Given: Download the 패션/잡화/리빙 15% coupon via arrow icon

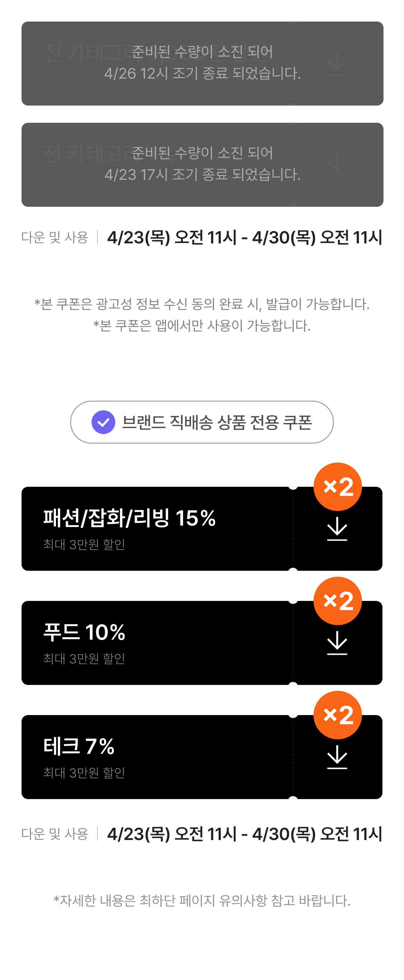Looking at the screenshot, I should 337,529.
